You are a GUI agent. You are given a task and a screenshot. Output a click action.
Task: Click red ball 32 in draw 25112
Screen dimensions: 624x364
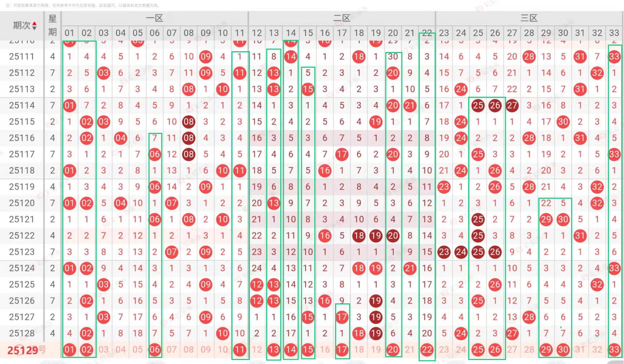click(x=597, y=73)
